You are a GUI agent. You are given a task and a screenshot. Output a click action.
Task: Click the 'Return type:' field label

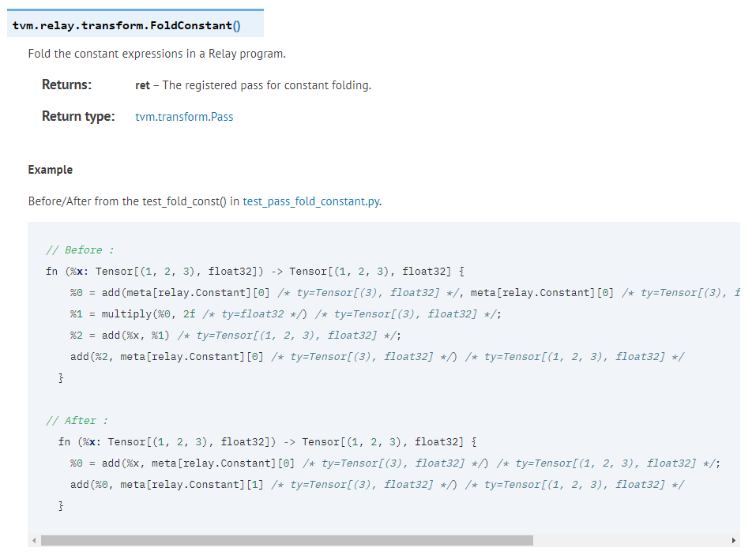78,117
